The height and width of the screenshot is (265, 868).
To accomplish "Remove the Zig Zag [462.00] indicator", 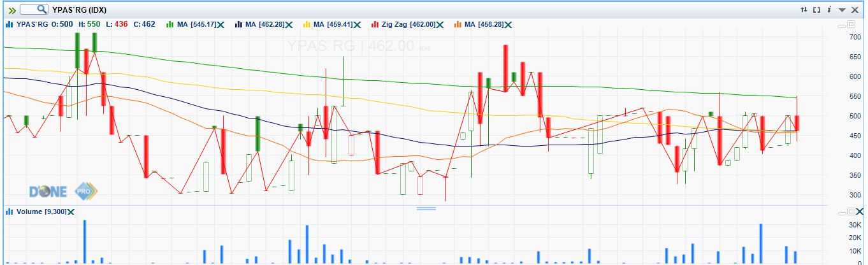I will pos(439,24).
